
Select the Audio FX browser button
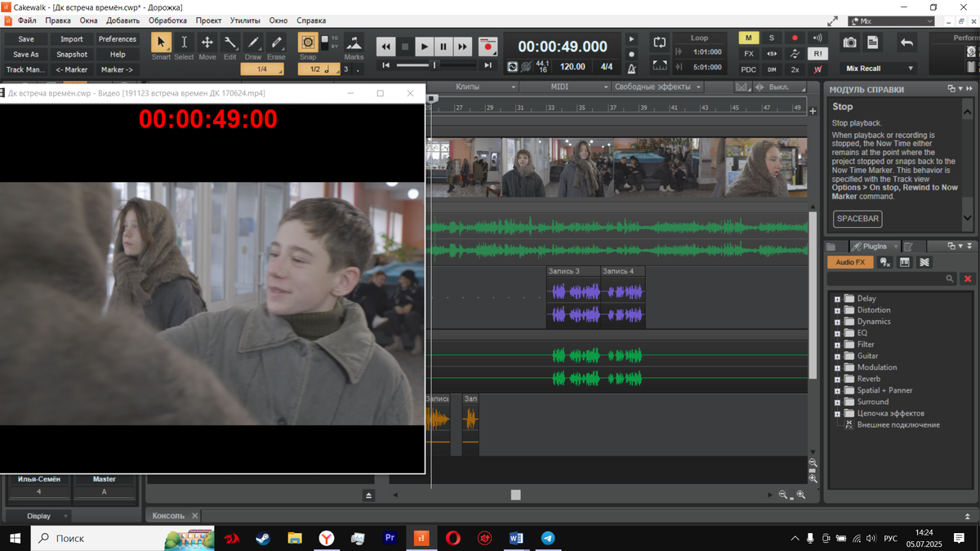pyautogui.click(x=850, y=262)
